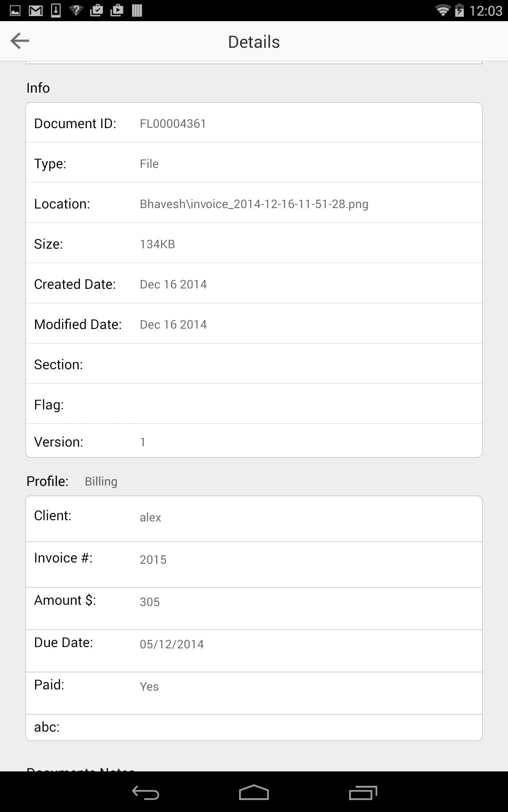
Task: Tap the download notification icon
Action: click(56, 11)
